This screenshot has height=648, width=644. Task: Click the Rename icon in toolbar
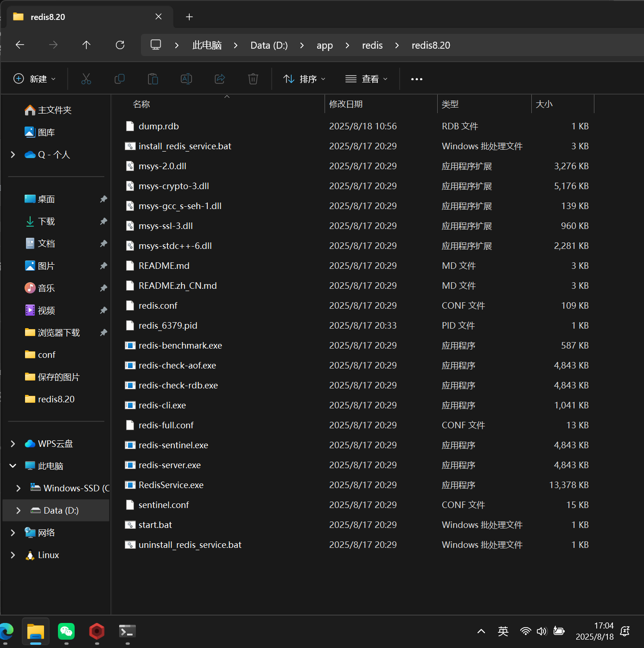pos(186,79)
